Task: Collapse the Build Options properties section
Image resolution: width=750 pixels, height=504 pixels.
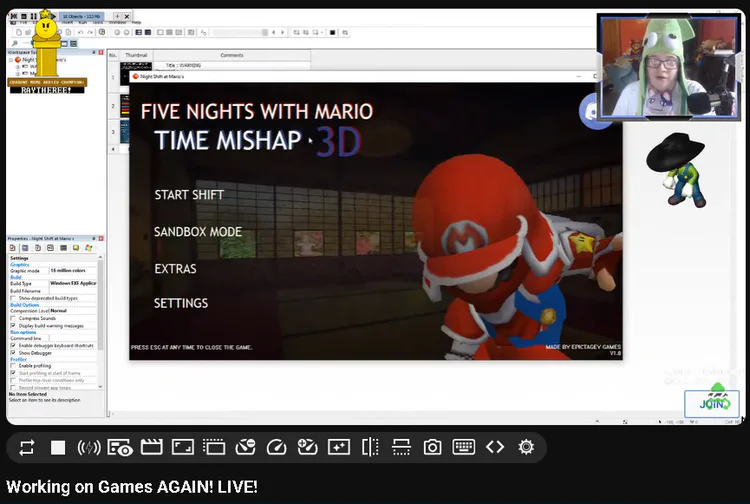Action: pos(25,305)
